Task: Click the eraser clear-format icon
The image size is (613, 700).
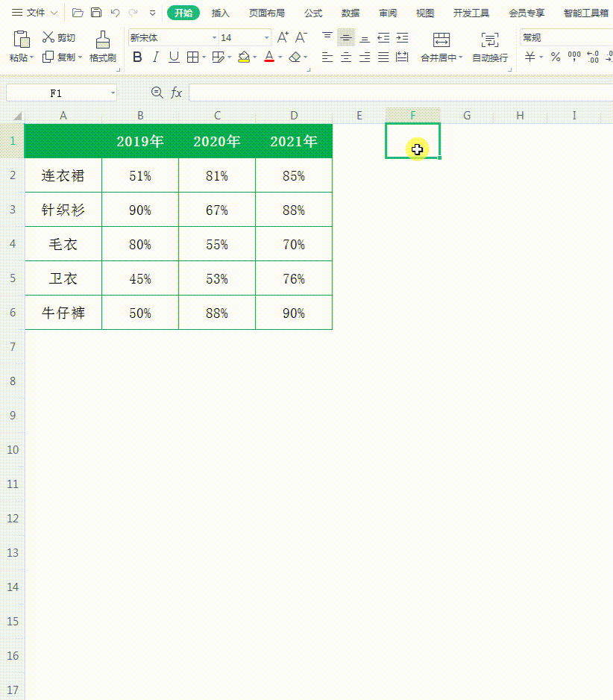Action: (x=295, y=57)
